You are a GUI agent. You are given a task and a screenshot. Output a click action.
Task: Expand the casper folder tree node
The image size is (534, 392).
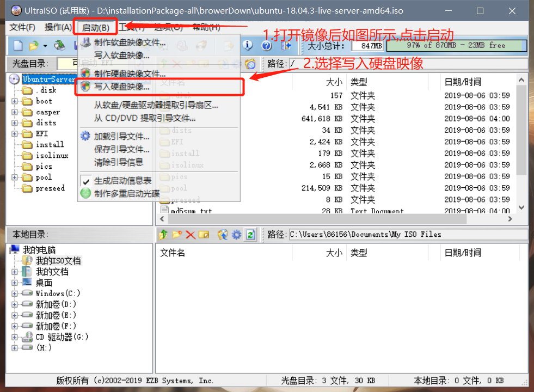tap(15, 112)
